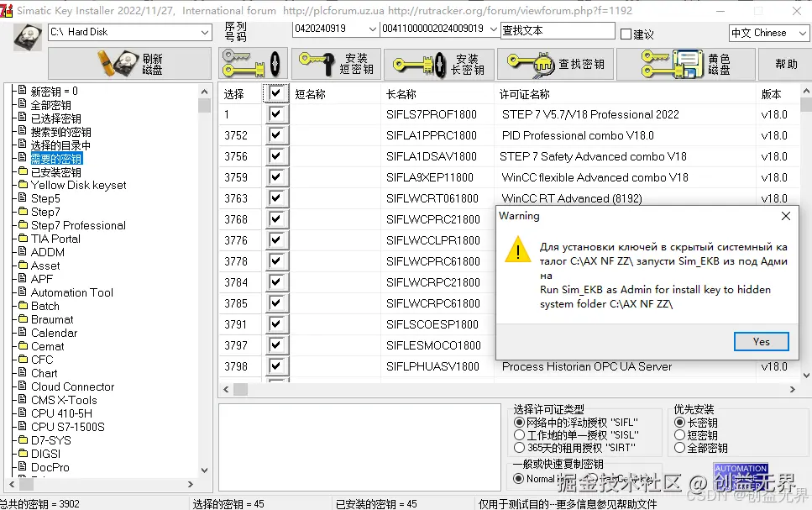The image size is (812, 510).
Task: Click the 安装短密钥 install short key button
Action: tap(336, 64)
